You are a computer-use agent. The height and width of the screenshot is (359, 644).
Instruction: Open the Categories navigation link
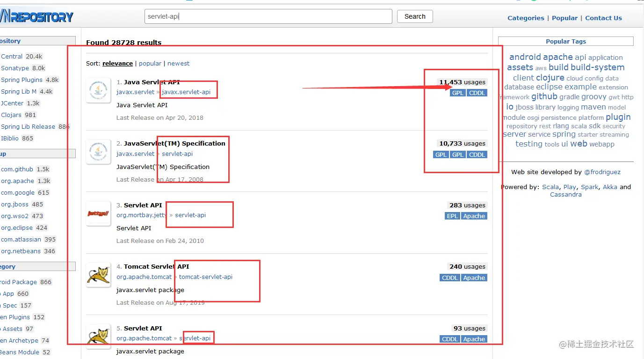pos(526,18)
